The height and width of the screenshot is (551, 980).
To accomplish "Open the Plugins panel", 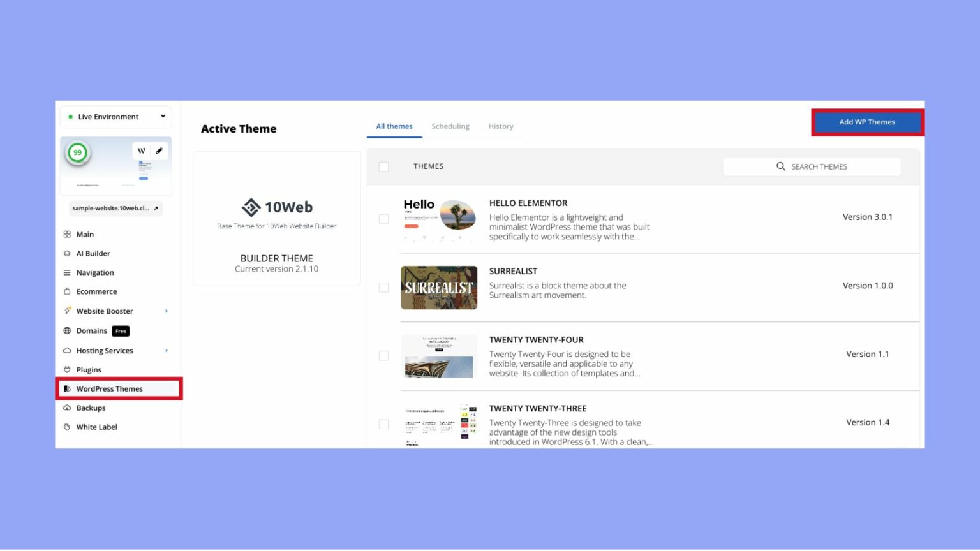I will 89,369.
